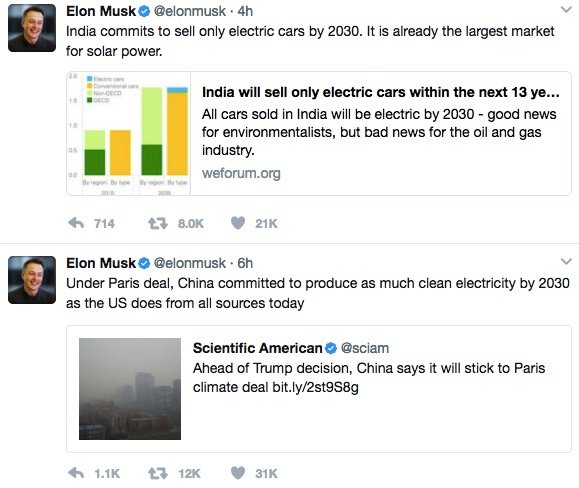Viewport: 579px width, 488px height.
Task: Open @sciam handle in quoted tweet
Action: 365,348
